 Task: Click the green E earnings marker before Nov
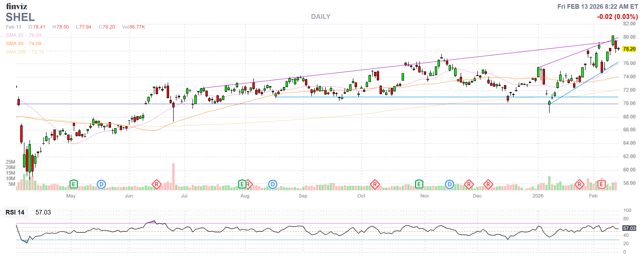coord(419,184)
